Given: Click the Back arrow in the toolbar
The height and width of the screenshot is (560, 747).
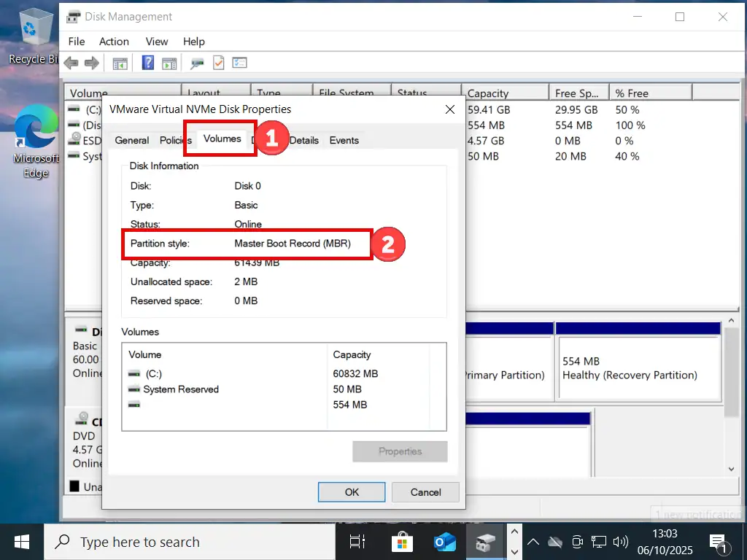Looking at the screenshot, I should tap(71, 63).
